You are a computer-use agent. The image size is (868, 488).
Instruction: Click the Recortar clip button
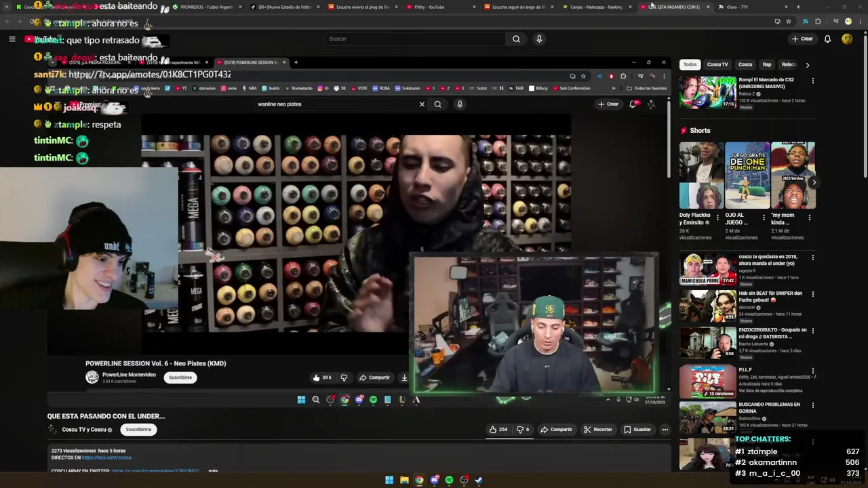pos(597,429)
